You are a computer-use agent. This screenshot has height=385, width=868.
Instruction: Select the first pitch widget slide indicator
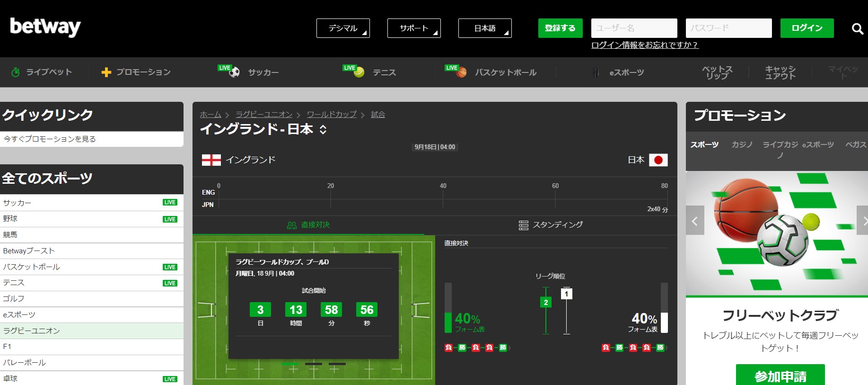pyautogui.click(x=290, y=364)
